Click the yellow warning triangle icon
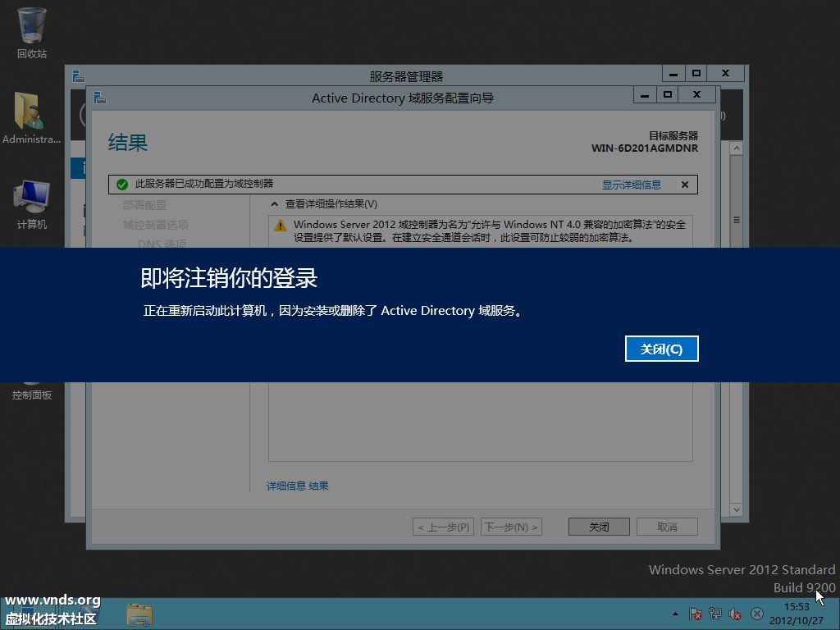The width and height of the screenshot is (840, 630). tap(281, 226)
